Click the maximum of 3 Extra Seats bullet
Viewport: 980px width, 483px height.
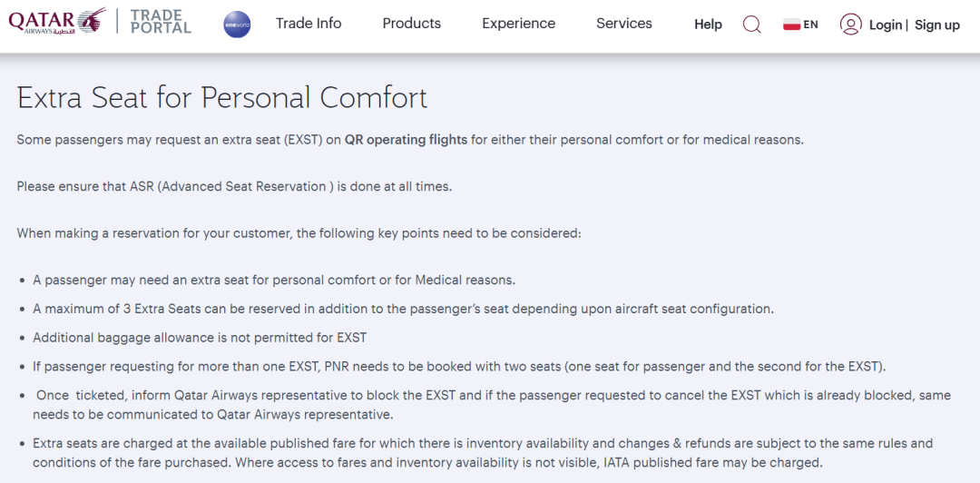[x=403, y=309]
